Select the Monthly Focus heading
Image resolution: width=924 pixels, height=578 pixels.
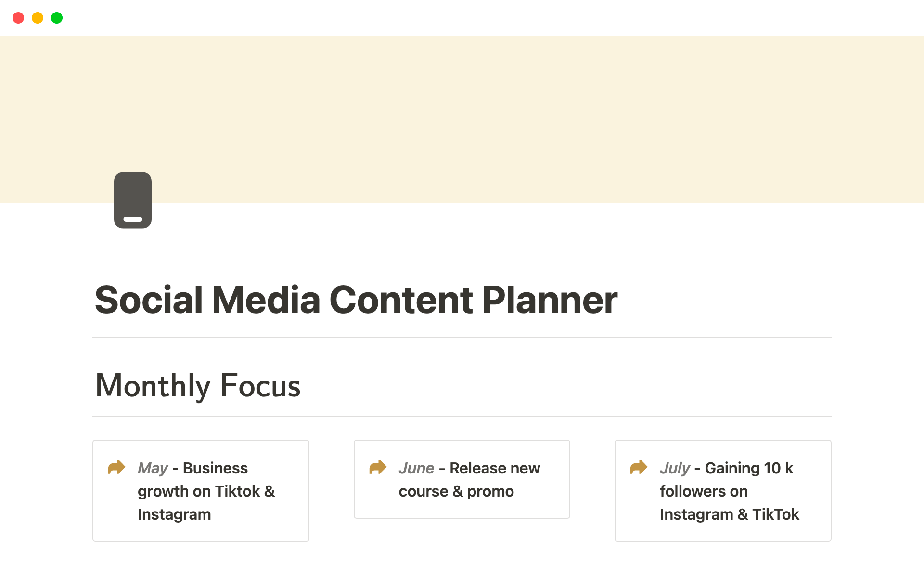198,386
